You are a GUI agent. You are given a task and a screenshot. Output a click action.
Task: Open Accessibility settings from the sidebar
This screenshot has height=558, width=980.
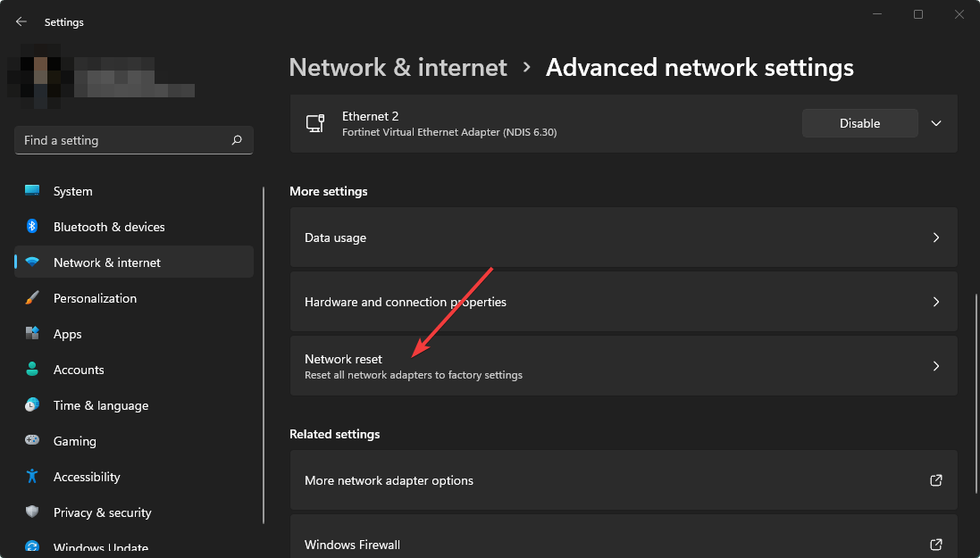[32, 477]
